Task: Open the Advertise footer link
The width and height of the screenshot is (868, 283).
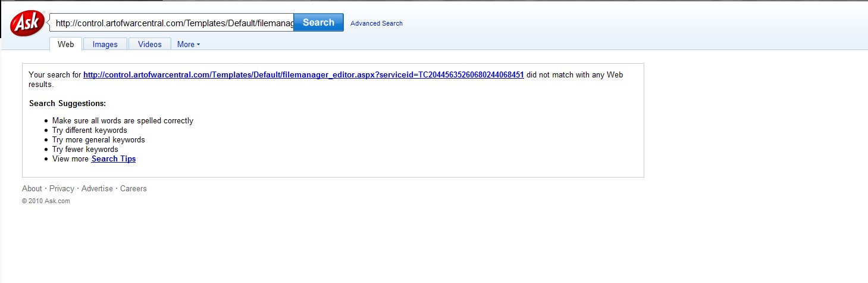Action: click(97, 189)
